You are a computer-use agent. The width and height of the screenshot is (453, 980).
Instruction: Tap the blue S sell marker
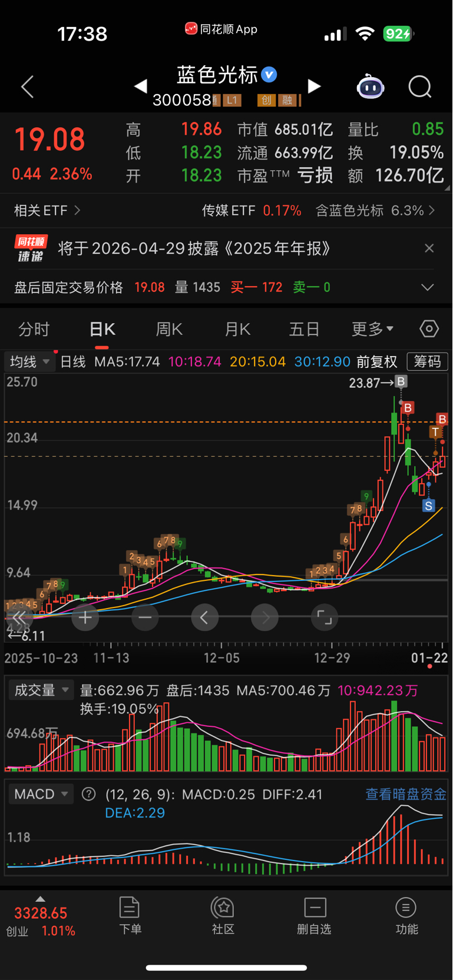pos(428,506)
